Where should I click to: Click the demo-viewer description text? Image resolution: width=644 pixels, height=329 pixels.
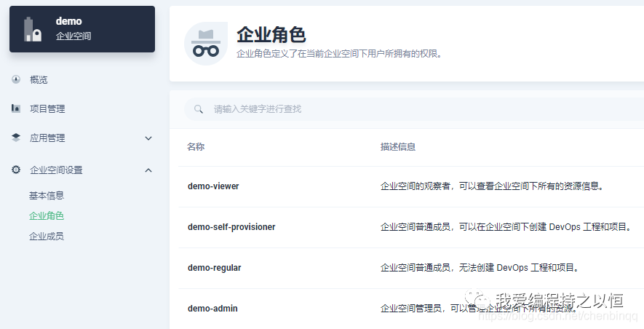pos(493,186)
